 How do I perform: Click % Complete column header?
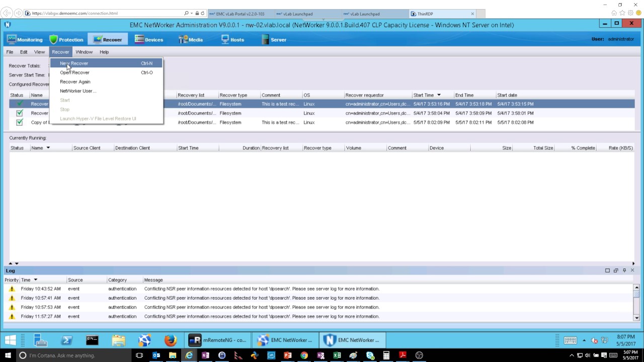575,148
